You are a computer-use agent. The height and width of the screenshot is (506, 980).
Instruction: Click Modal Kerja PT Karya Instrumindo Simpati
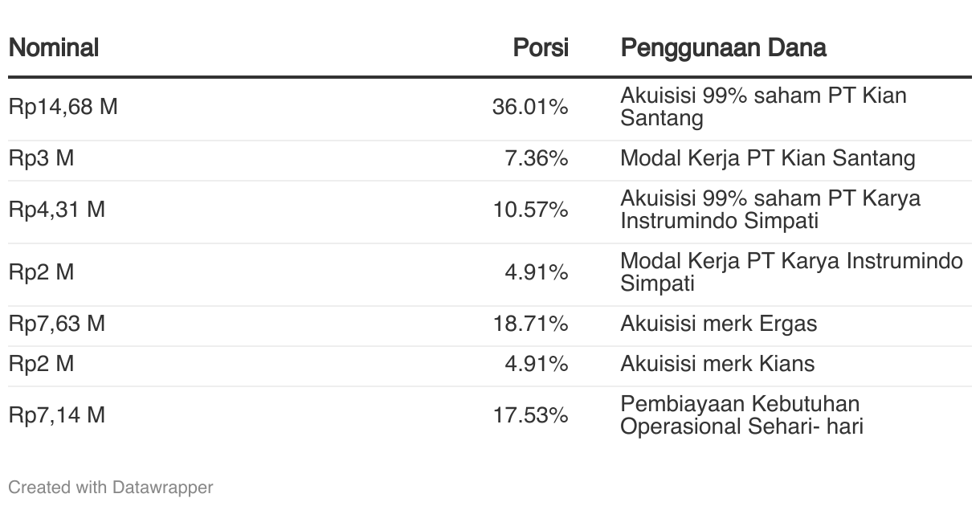click(791, 272)
